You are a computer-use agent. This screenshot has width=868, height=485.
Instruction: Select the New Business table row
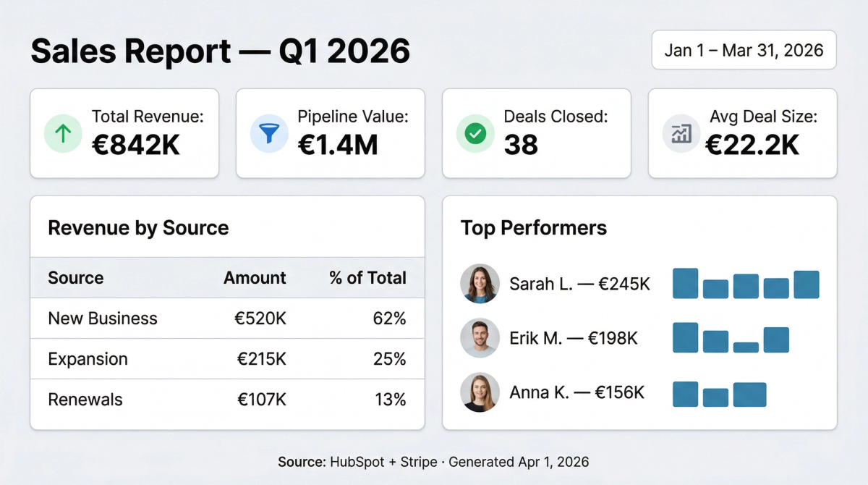[227, 319]
